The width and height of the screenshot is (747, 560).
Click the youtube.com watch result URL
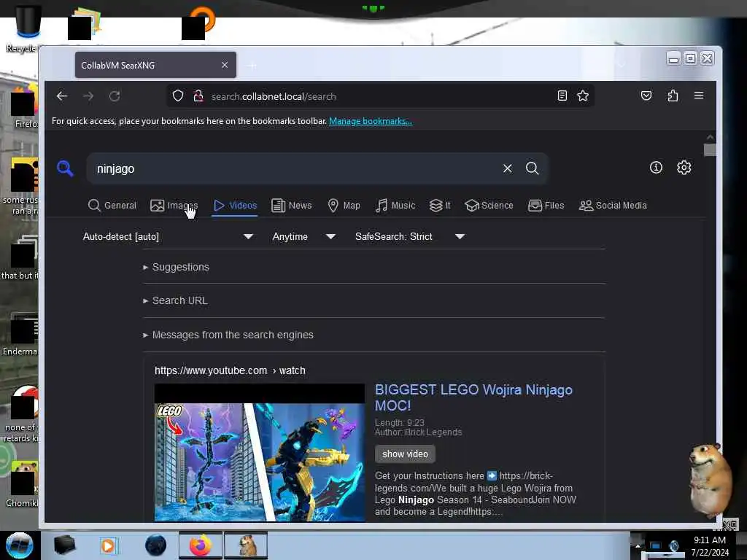[230, 370]
